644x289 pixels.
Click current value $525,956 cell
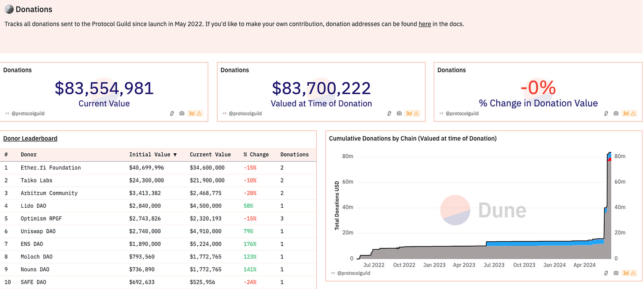[202, 282]
